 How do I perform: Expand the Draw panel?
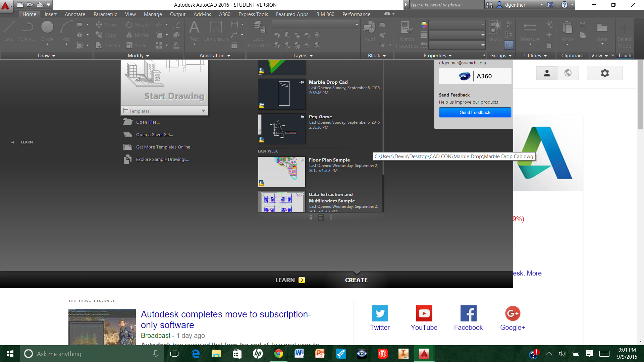click(x=46, y=56)
